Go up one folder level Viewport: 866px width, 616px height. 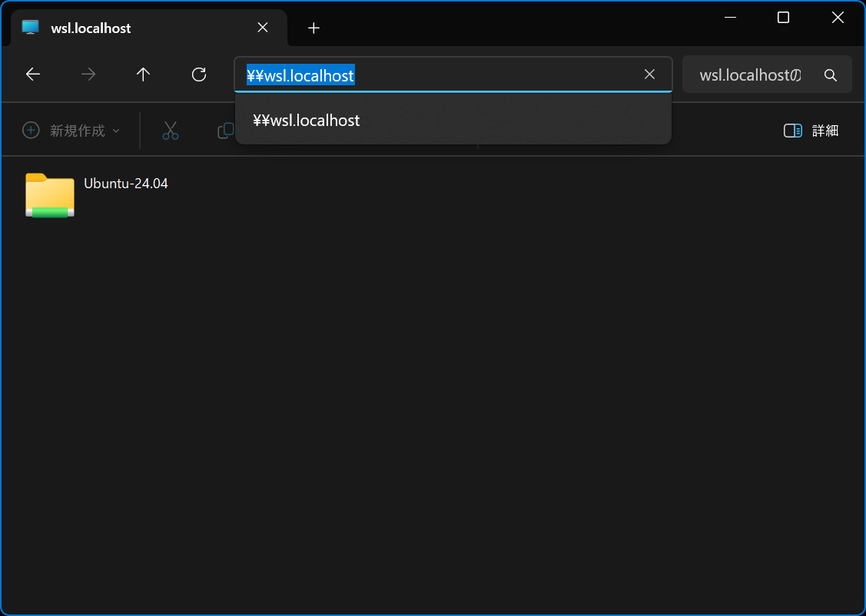click(x=143, y=75)
